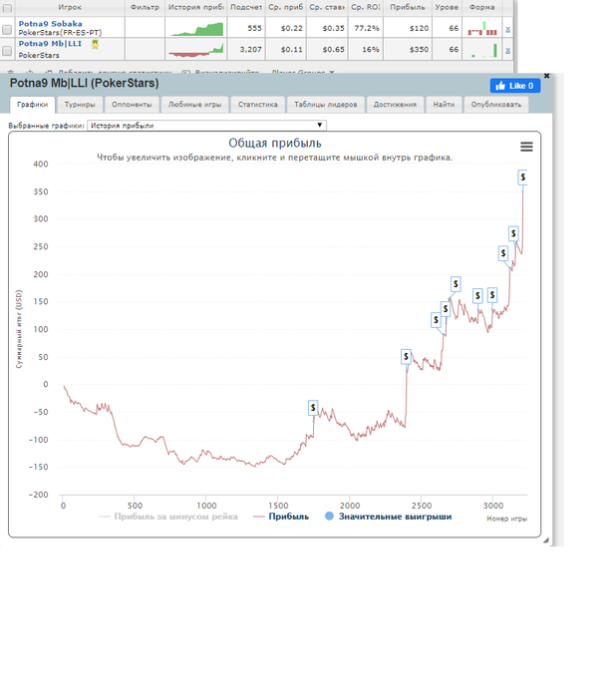
Task: Click the 77.2% ROI cell
Action: [x=367, y=28]
